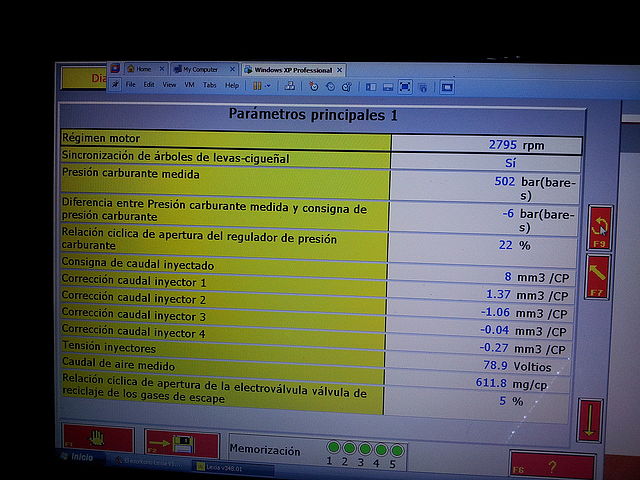
Task: Select memorization indicator 3
Action: tap(364, 450)
